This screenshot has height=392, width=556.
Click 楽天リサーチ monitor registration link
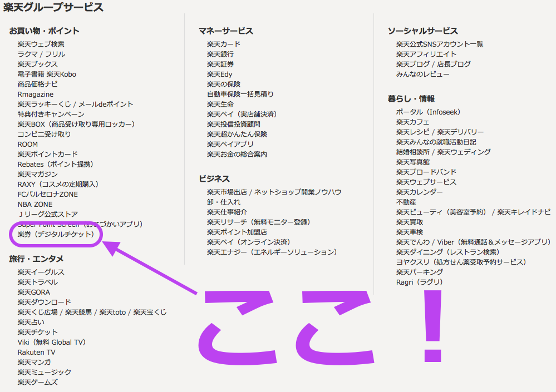tap(259, 222)
